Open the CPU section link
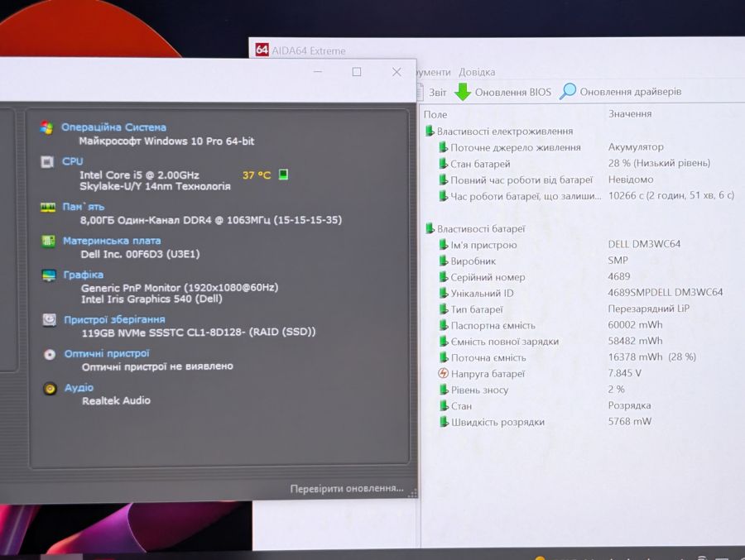Screen dimensions: 745x560 pyautogui.click(x=72, y=161)
